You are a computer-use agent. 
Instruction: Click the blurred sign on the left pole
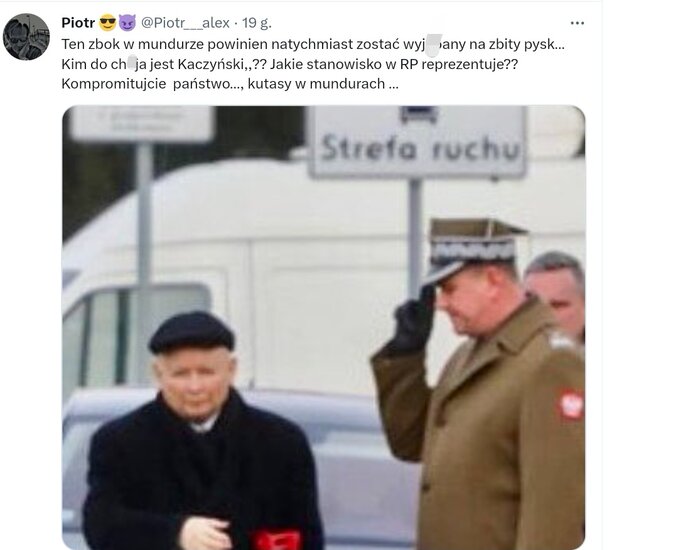click(142, 124)
